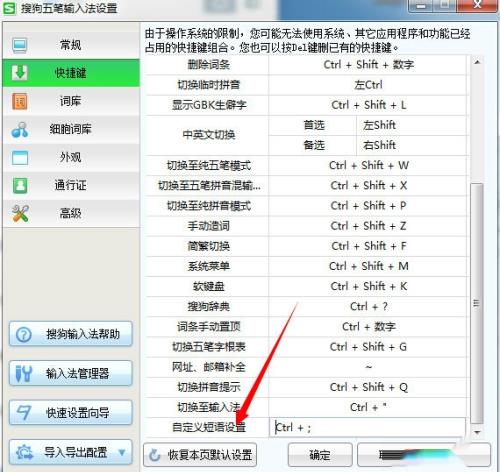Click the question mark icon in 搜狗输入法帮助
Screen dimensions: 500x472
(x=24, y=334)
